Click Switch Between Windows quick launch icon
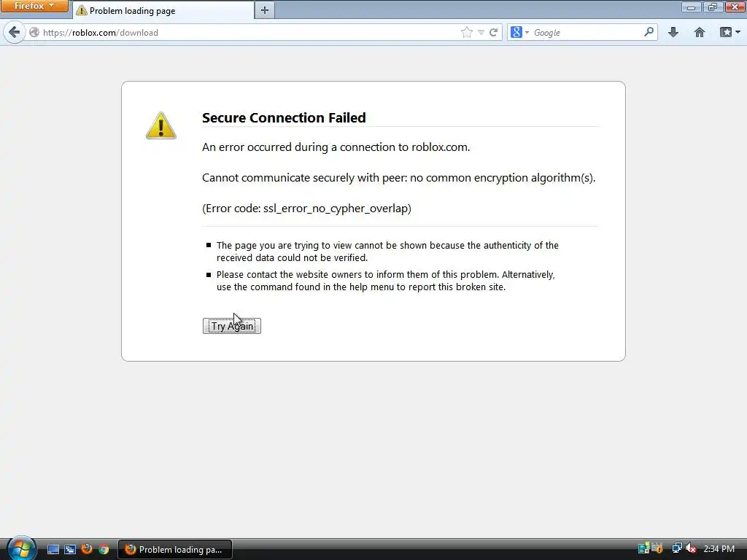This screenshot has height=560, width=747. click(x=70, y=549)
